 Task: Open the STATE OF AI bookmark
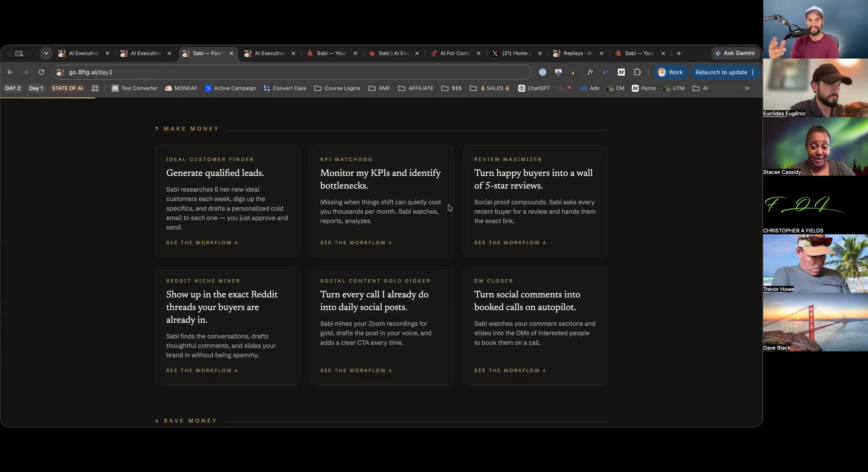[x=67, y=88]
